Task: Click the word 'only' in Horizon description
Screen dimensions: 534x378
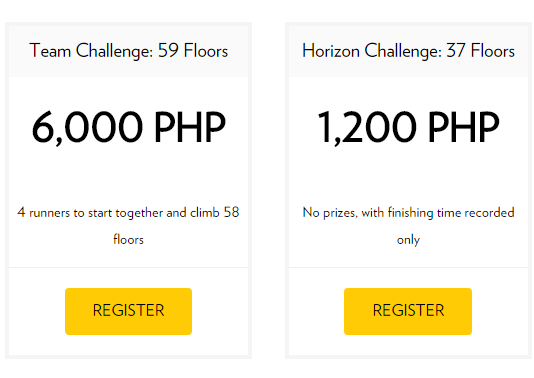Action: coord(408,240)
